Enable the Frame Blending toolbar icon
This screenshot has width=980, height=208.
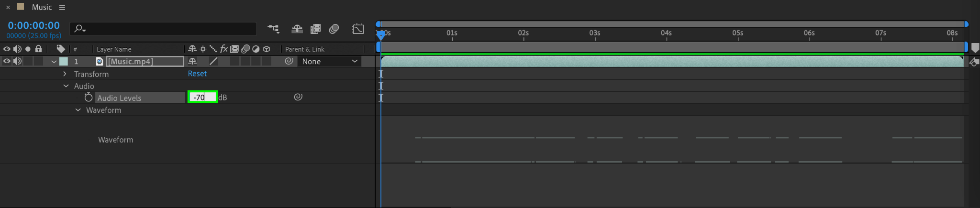(x=315, y=29)
